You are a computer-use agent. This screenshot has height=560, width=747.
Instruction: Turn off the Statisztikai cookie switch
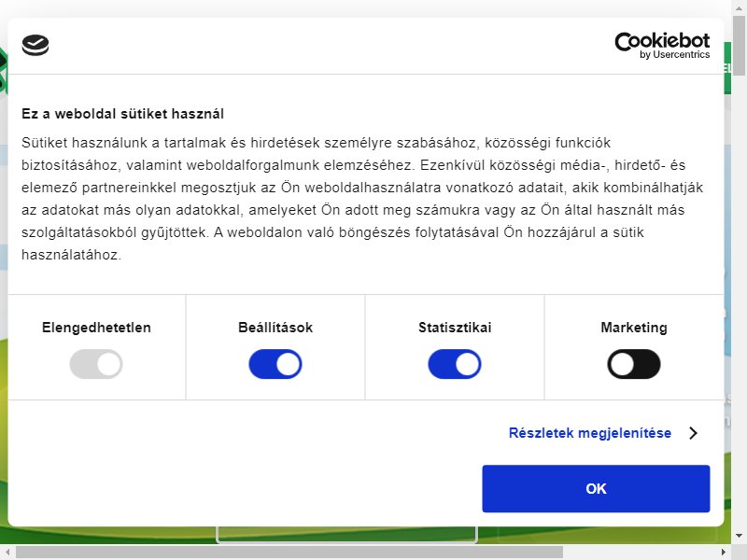[x=455, y=364]
